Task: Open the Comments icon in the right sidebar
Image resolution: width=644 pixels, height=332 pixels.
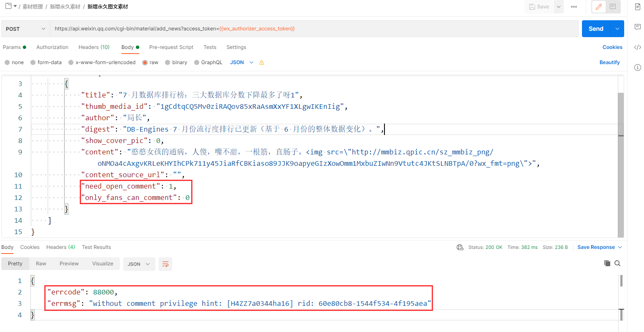Action: pos(637,27)
